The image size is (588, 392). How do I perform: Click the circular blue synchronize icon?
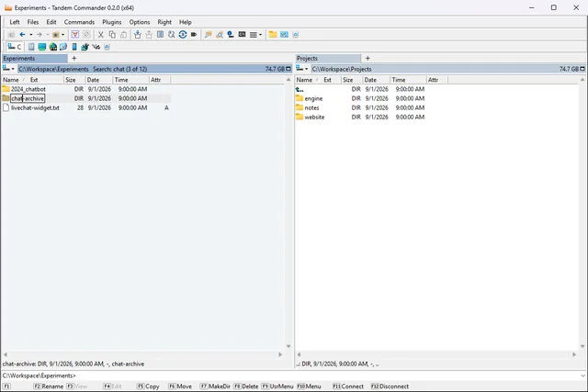point(183,35)
